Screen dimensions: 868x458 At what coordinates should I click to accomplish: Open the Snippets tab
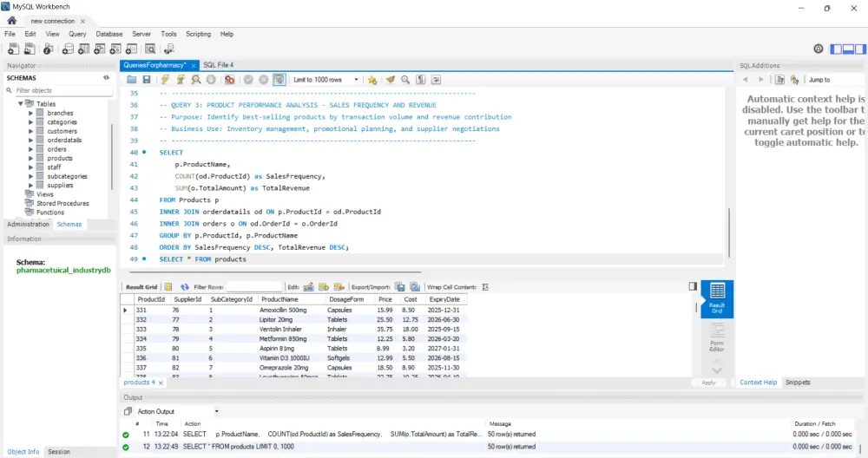click(x=797, y=383)
